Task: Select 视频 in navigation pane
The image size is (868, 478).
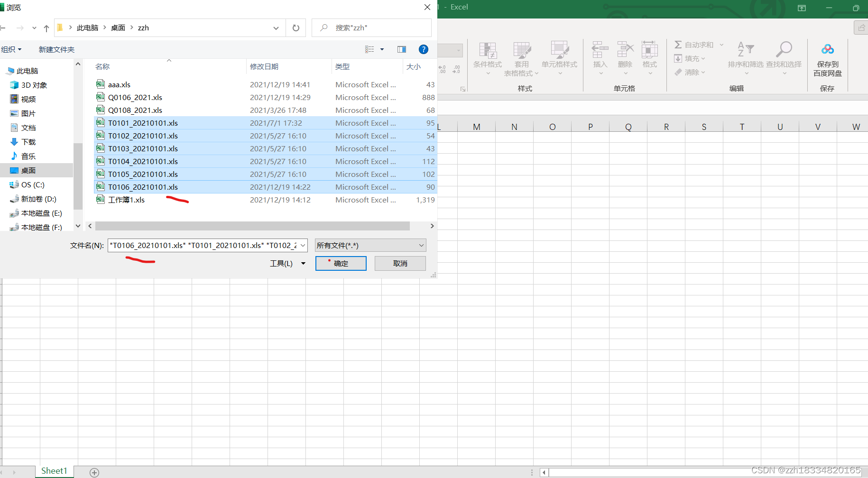Action: 28,99
